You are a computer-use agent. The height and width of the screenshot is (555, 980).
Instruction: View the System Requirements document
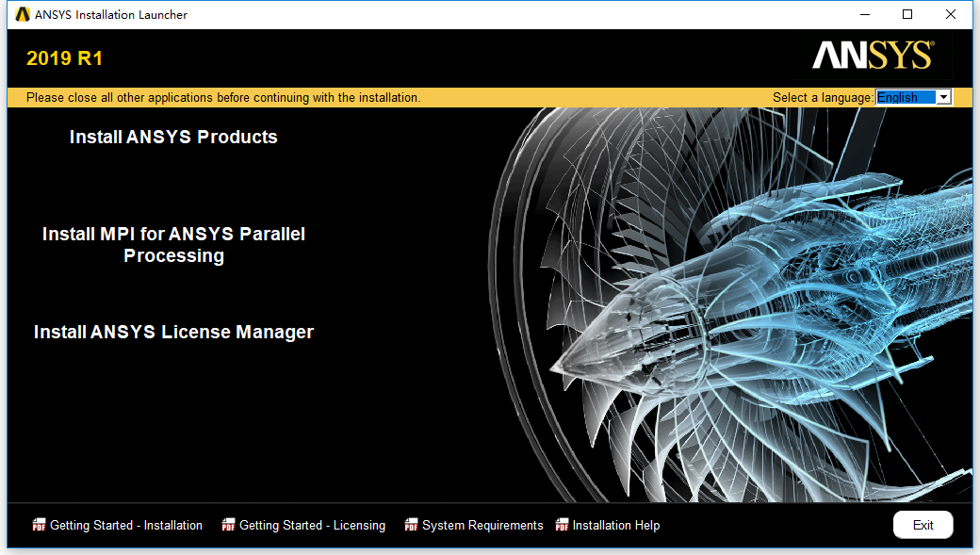pyautogui.click(x=482, y=525)
